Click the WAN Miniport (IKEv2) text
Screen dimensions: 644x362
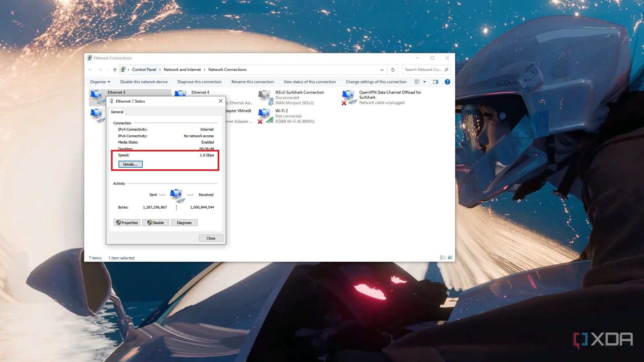[x=295, y=103]
